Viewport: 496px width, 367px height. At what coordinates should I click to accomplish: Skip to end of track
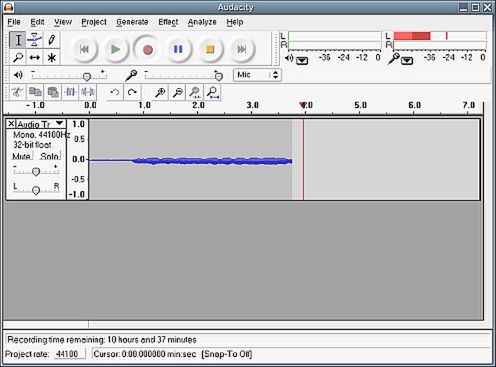coord(242,49)
